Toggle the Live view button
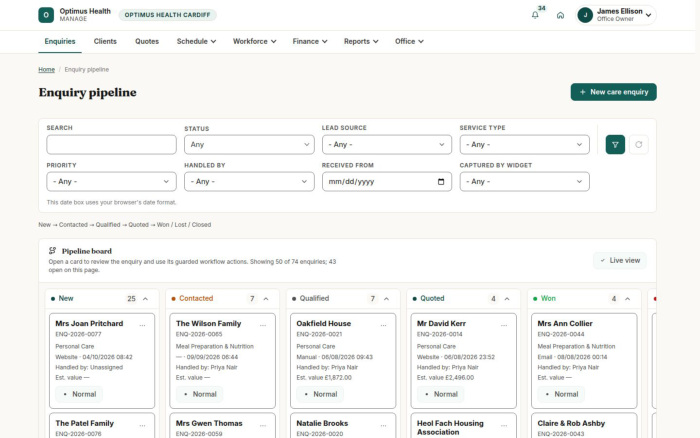 [620, 260]
